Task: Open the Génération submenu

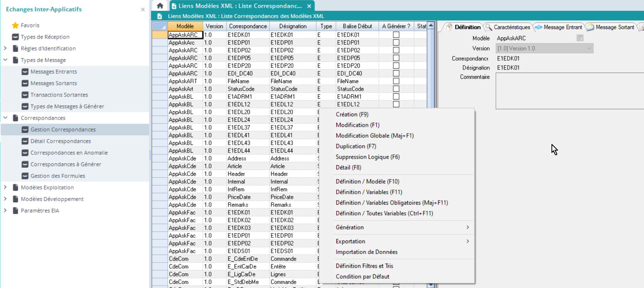Action: (x=401, y=227)
